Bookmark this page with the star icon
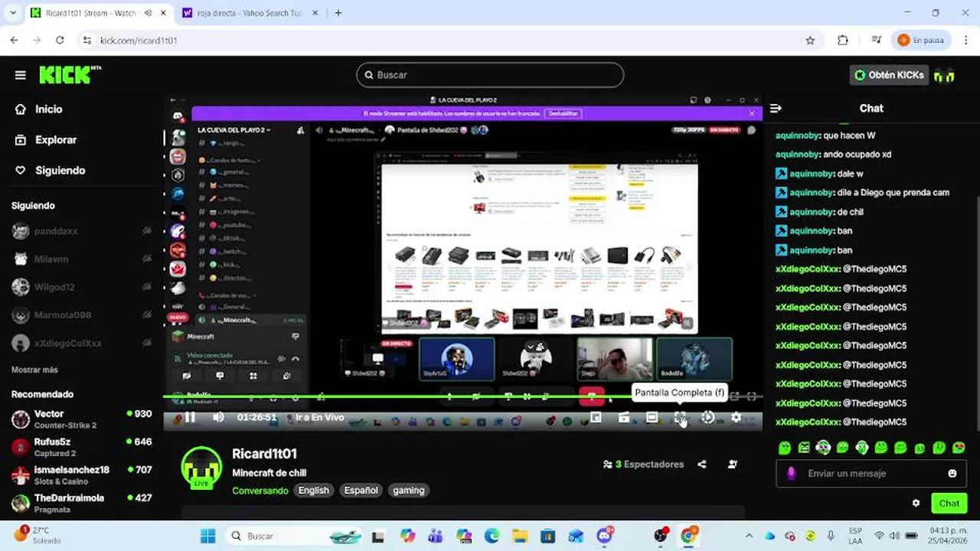This screenshot has height=551, width=980. tap(810, 41)
